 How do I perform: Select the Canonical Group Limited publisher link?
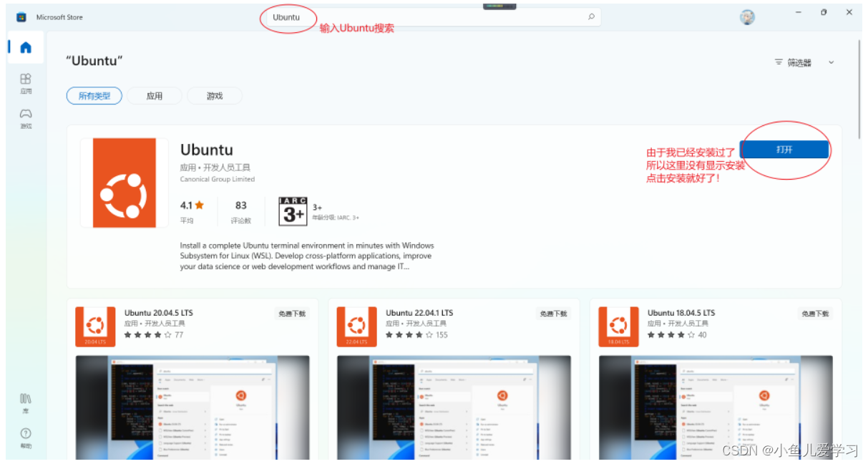click(217, 179)
